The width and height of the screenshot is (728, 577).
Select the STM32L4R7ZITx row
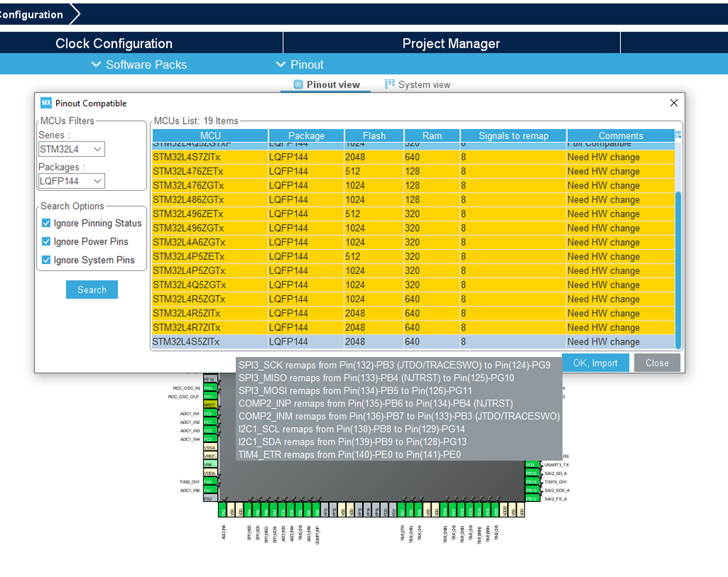(x=414, y=327)
